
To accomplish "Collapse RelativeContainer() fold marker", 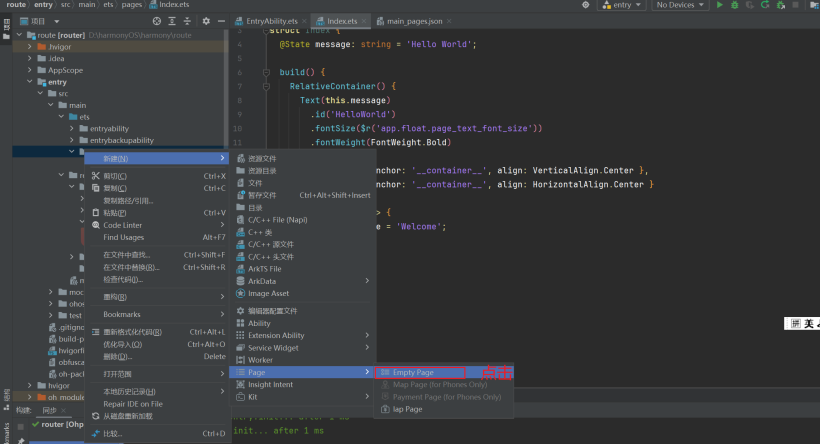I will [266, 86].
